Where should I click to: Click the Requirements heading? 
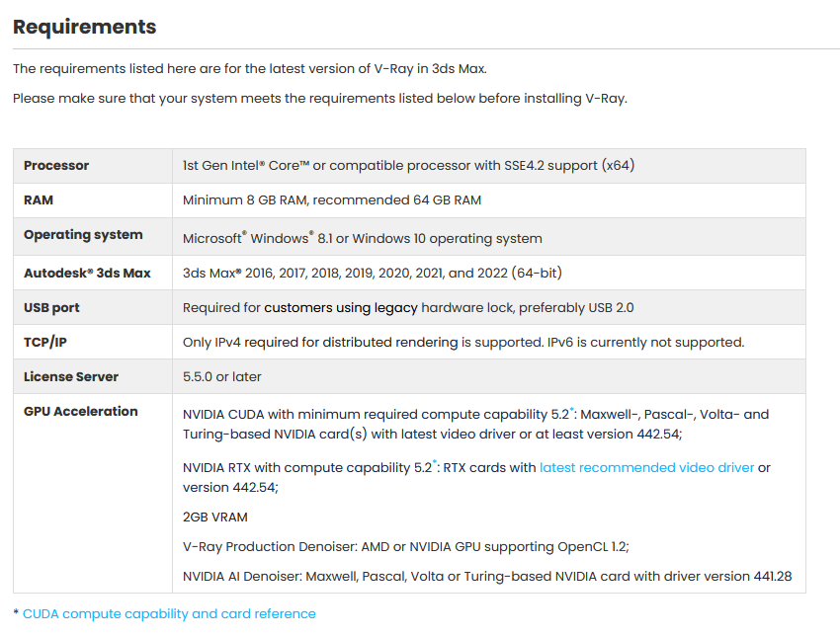(x=85, y=27)
